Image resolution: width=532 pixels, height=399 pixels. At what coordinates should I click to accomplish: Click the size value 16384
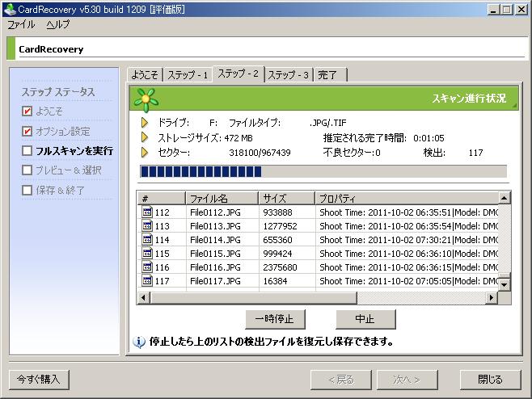(x=275, y=281)
